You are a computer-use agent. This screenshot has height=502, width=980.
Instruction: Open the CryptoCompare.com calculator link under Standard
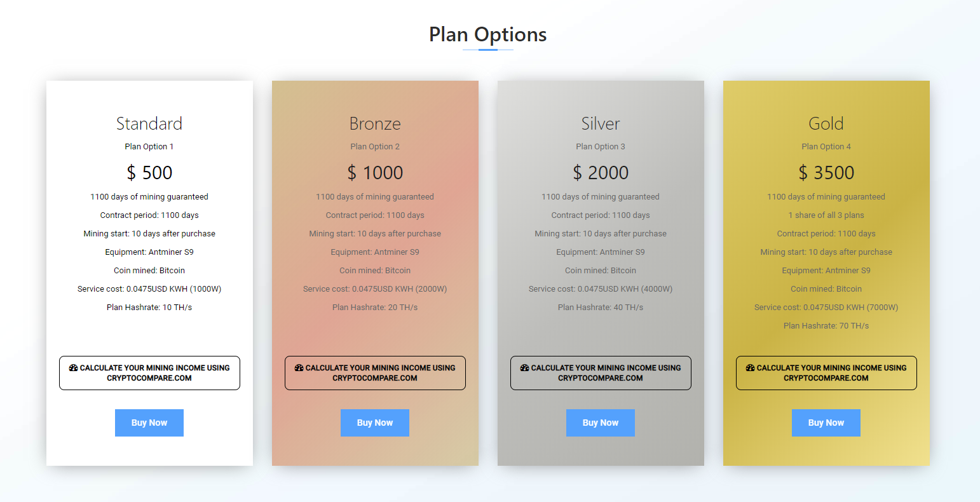tap(149, 374)
